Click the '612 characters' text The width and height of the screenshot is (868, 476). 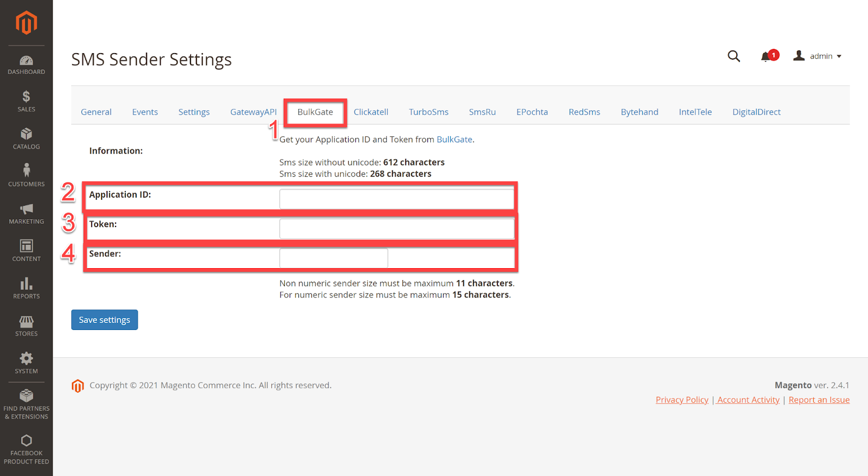pyautogui.click(x=414, y=162)
